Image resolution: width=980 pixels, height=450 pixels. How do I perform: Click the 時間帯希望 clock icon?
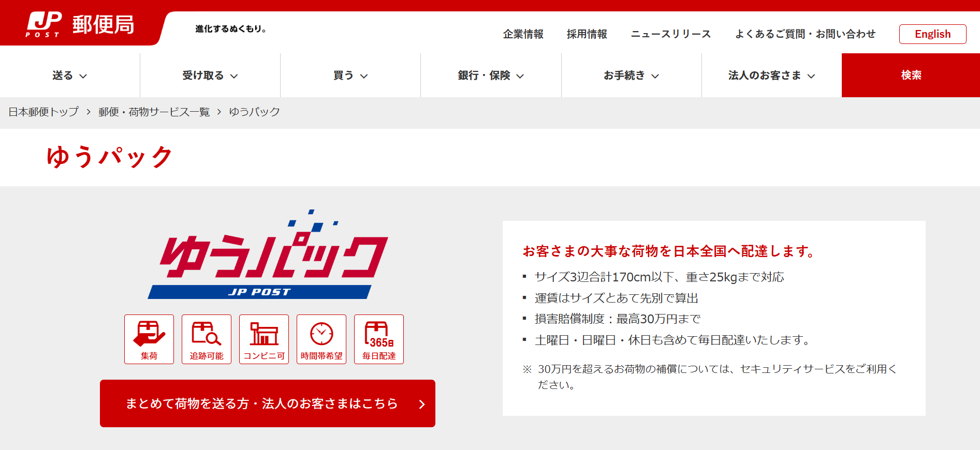(x=321, y=339)
